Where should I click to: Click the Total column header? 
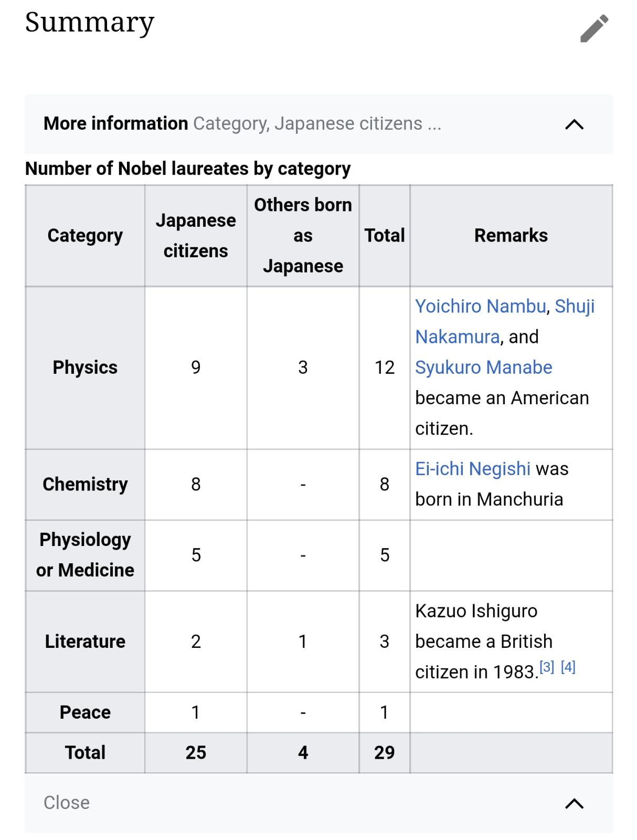pyautogui.click(x=385, y=236)
